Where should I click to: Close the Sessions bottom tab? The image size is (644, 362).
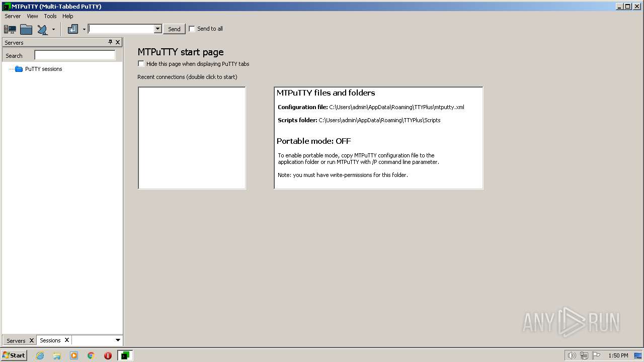(66, 340)
